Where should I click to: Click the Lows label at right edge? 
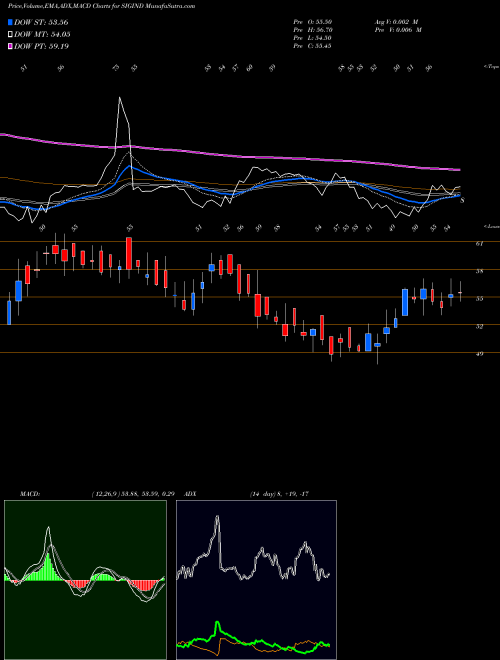[492, 227]
